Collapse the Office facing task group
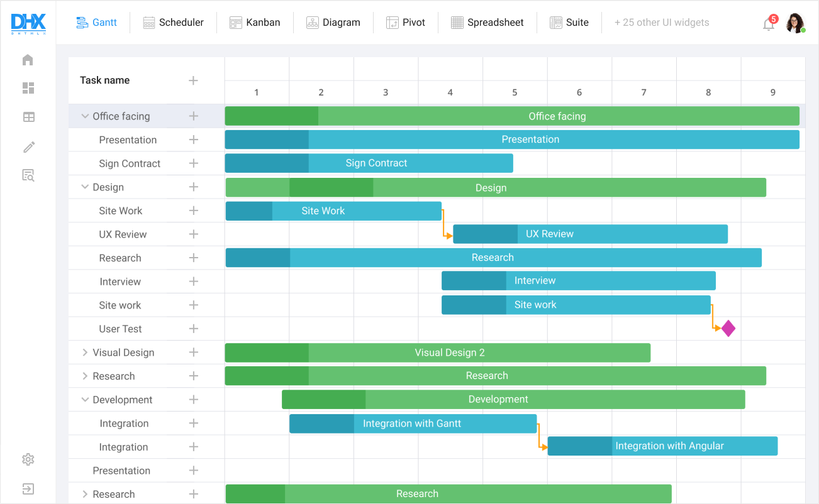This screenshot has width=819, height=504. (x=85, y=116)
